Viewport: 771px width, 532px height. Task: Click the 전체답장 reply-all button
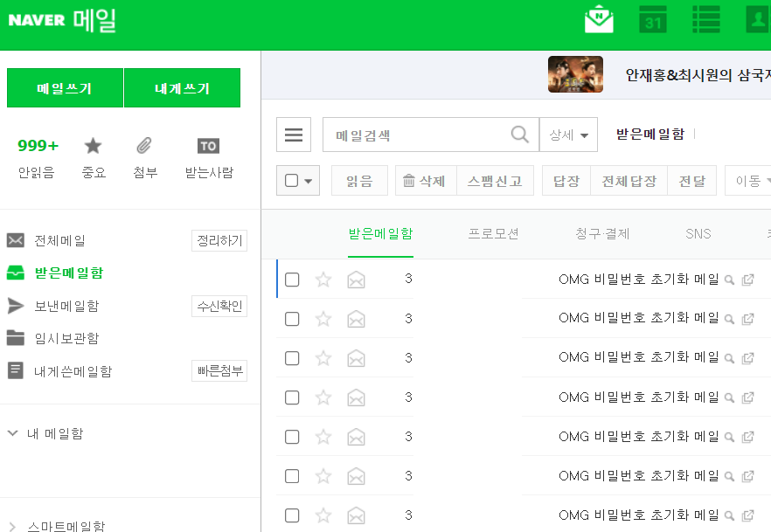pyautogui.click(x=629, y=181)
